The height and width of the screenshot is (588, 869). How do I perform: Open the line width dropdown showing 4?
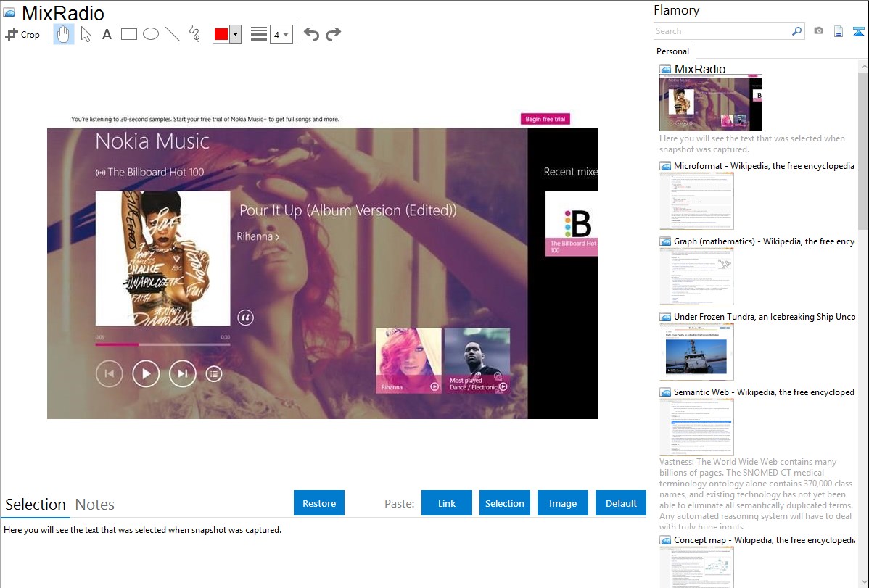[x=281, y=34]
